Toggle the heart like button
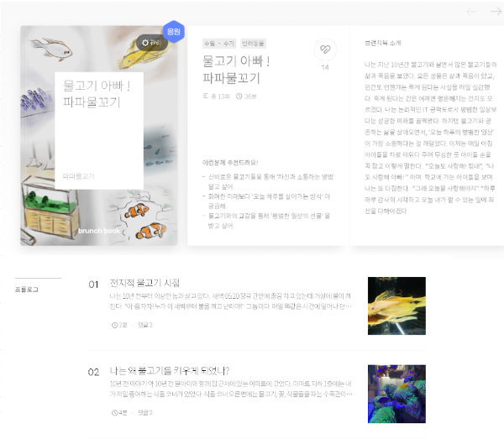This screenshot has height=439, width=504. [325, 50]
